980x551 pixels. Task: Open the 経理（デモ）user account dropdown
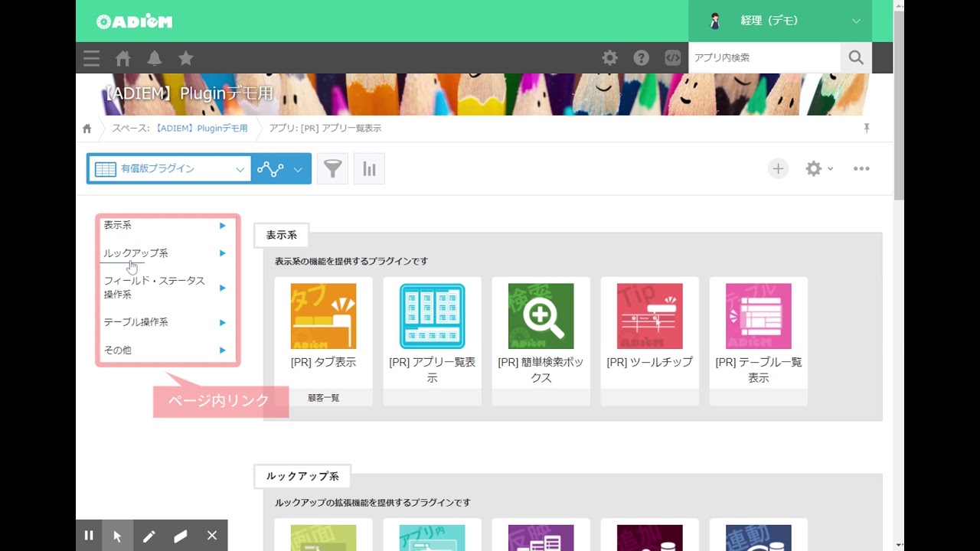tap(780, 21)
